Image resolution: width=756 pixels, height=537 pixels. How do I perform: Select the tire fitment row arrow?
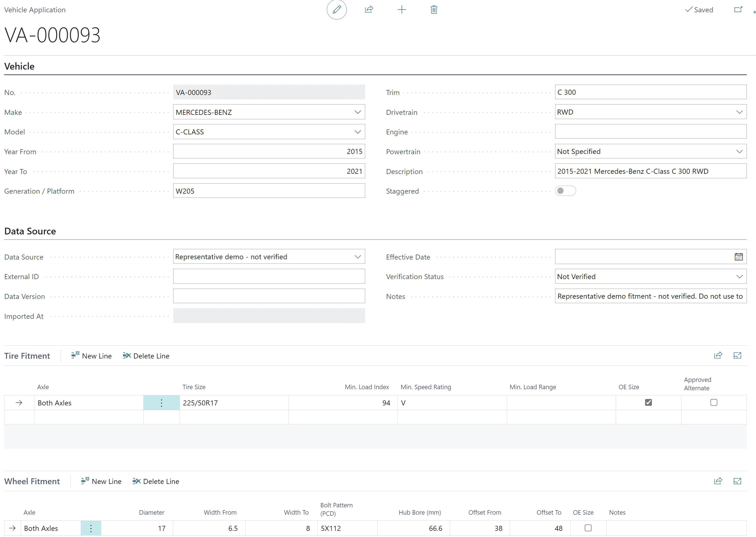19,403
